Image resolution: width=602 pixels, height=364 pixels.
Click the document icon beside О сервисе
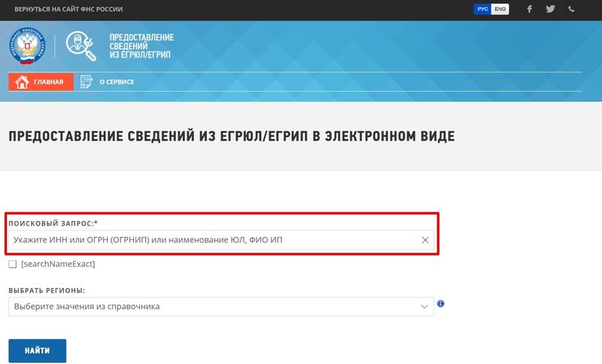pyautogui.click(x=87, y=81)
